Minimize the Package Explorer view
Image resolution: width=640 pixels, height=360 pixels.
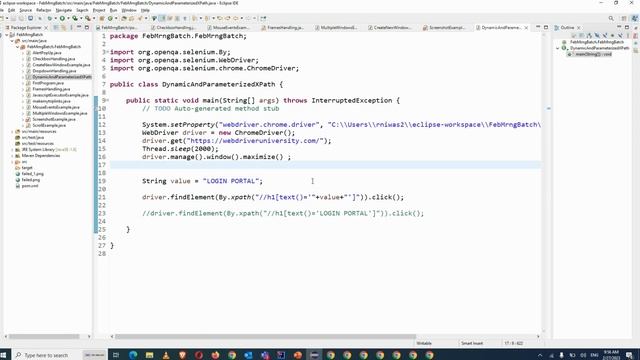click(79, 27)
